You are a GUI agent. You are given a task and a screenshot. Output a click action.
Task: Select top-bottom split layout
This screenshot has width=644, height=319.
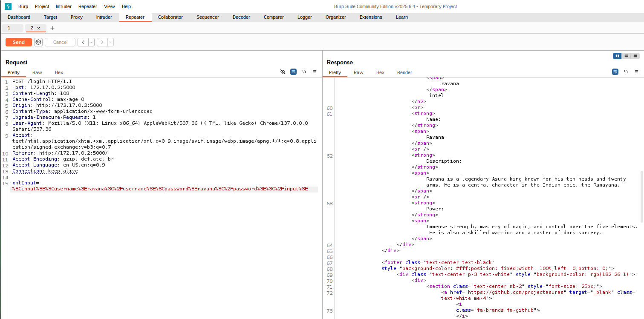[626, 56]
